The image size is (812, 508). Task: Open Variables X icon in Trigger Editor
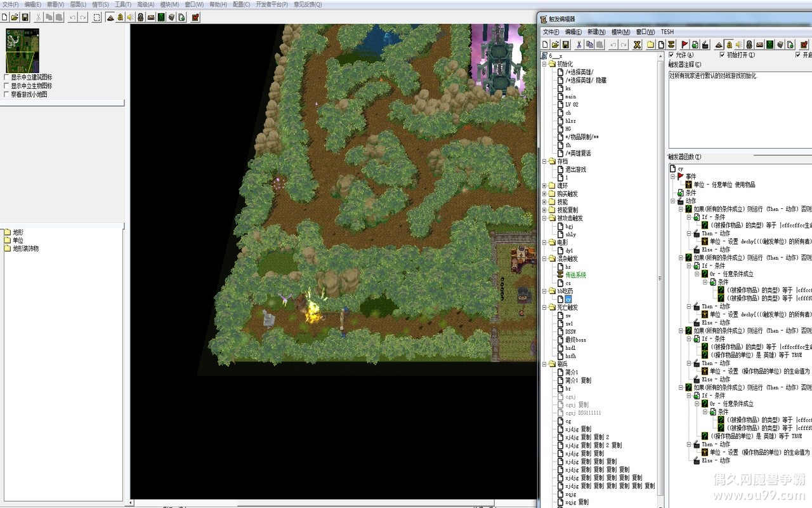637,44
